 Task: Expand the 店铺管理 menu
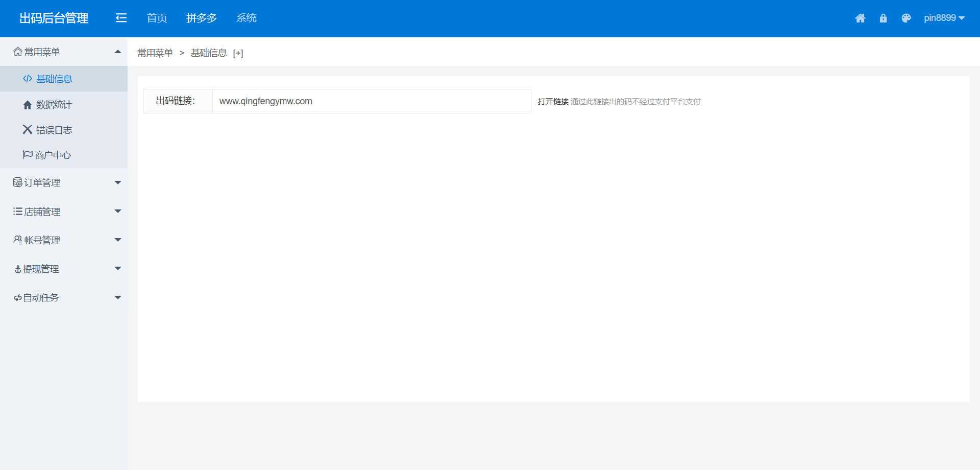[64, 212]
